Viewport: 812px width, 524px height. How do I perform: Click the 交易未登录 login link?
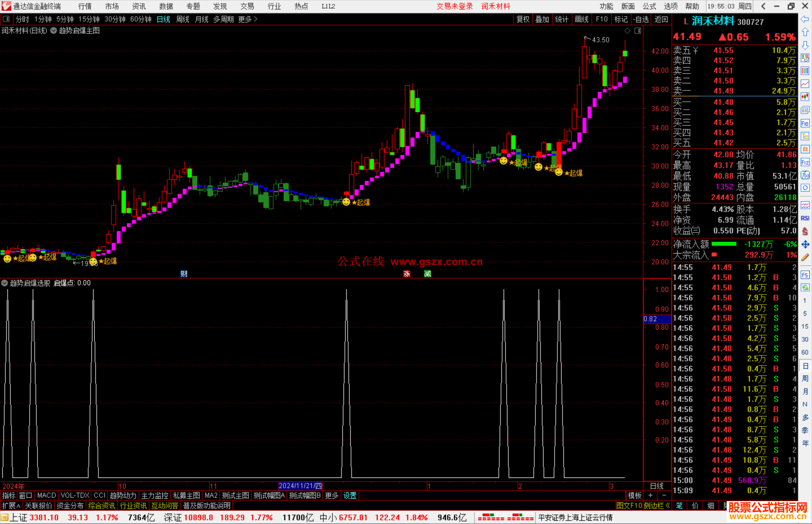coord(454,6)
